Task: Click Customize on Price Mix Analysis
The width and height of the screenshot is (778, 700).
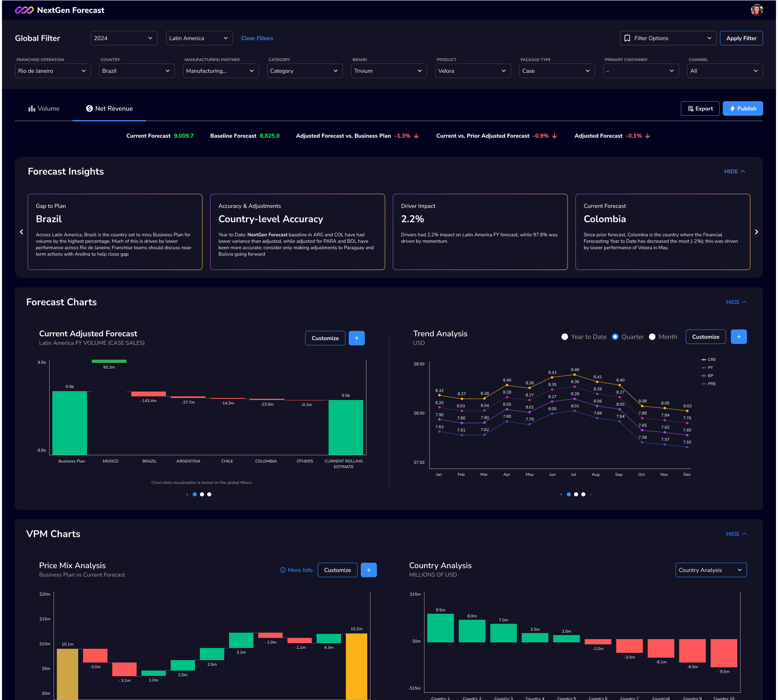Action: pos(337,570)
